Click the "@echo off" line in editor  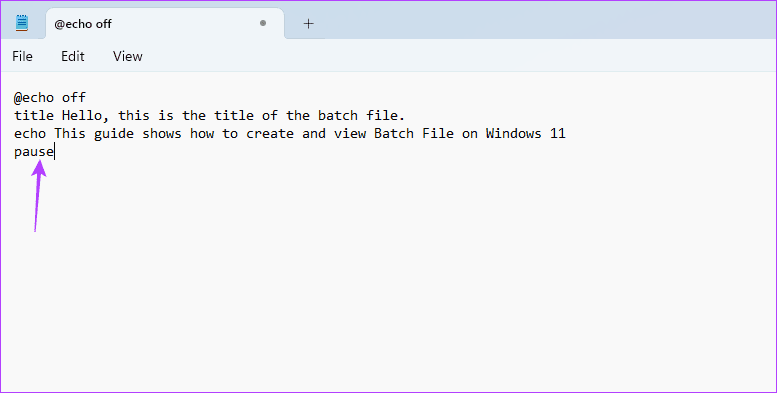pyautogui.click(x=50, y=98)
